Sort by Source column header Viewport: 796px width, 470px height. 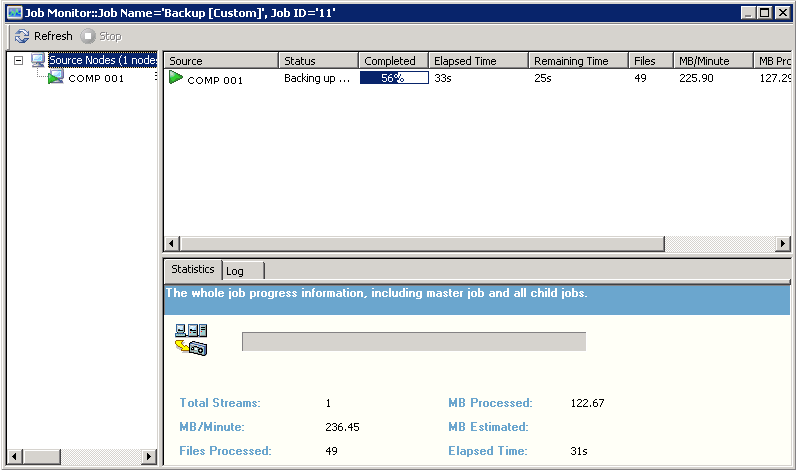(220, 61)
